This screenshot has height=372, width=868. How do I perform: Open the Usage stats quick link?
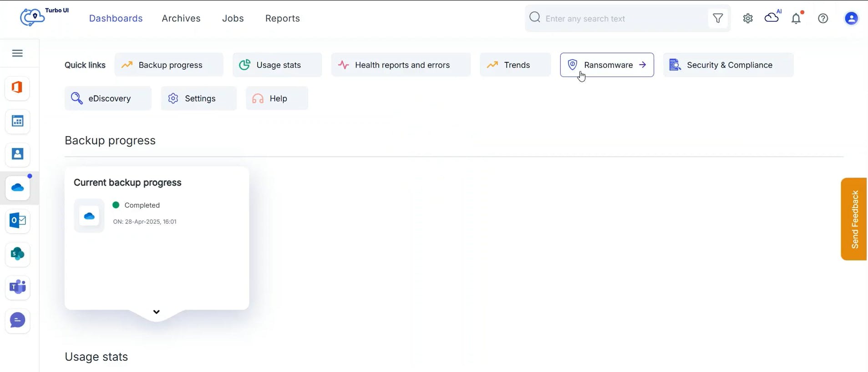[277, 65]
